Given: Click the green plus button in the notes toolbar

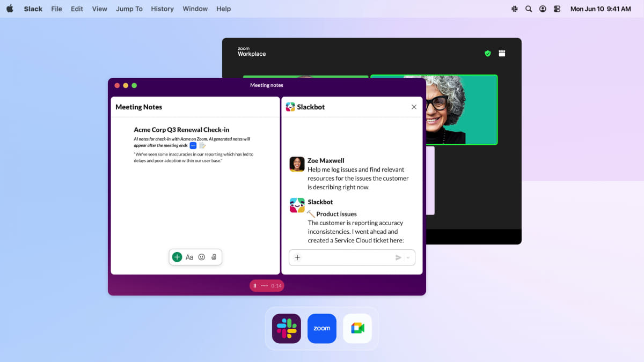Looking at the screenshot, I should tap(177, 257).
